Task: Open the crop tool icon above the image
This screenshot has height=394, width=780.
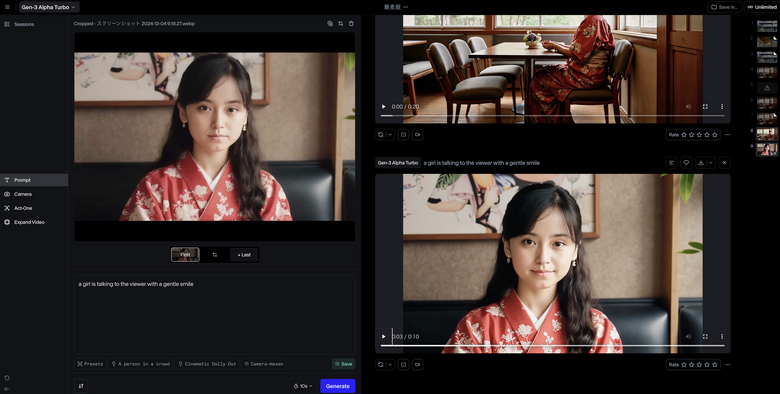Action: [341, 23]
